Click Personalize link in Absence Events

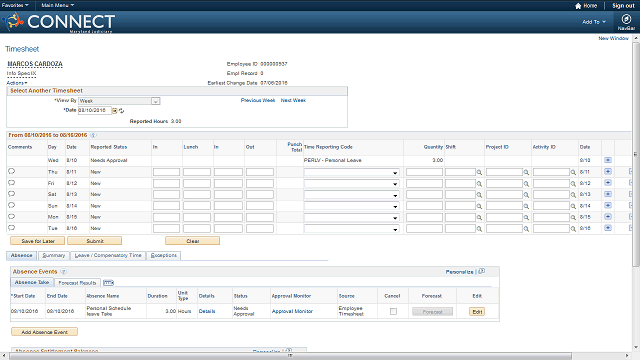(459, 272)
